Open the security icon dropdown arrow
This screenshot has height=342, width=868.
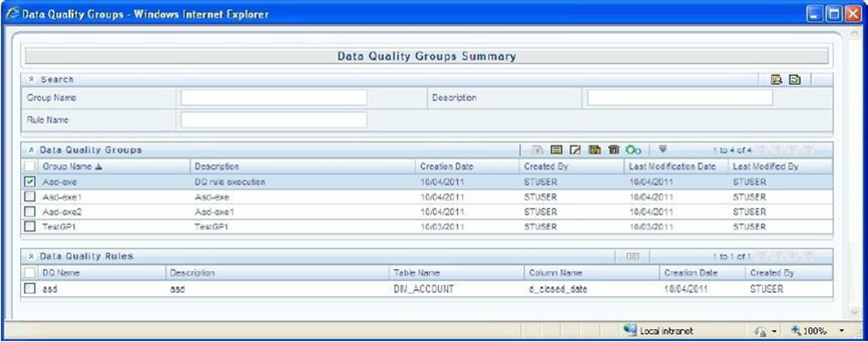coord(774,331)
